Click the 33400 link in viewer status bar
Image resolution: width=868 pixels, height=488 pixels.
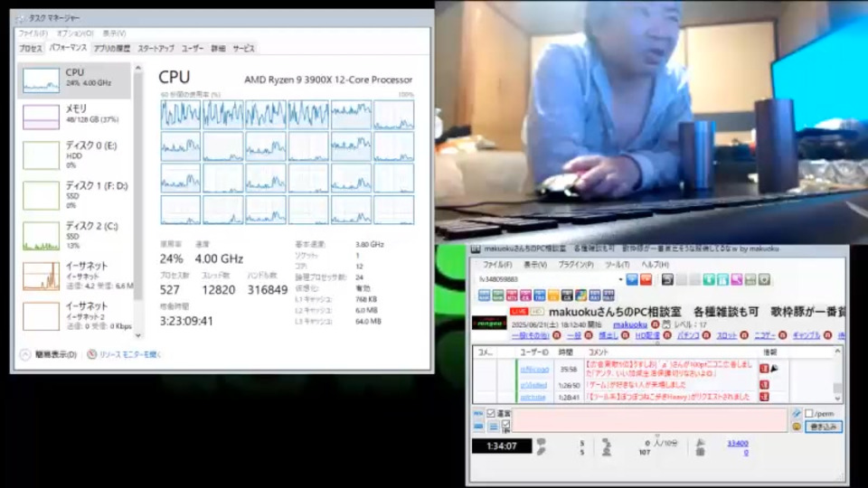point(738,443)
